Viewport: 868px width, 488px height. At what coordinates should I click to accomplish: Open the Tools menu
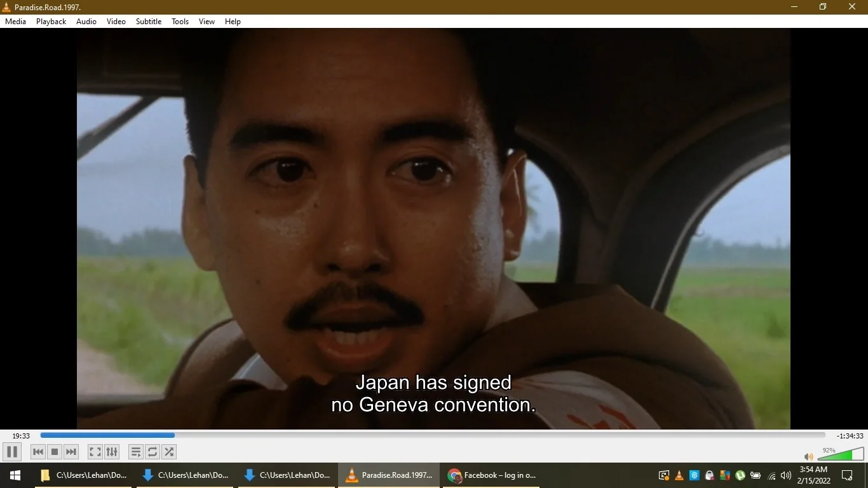point(180,22)
